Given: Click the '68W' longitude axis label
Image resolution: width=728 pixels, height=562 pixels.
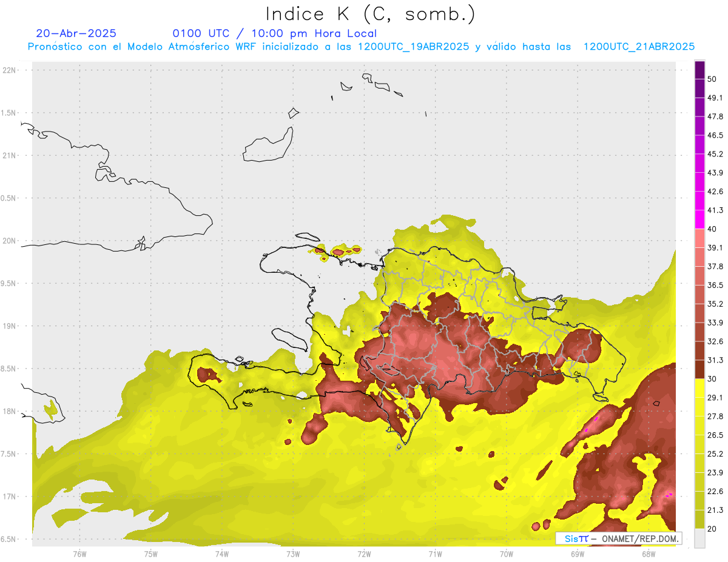Looking at the screenshot, I should (649, 554).
